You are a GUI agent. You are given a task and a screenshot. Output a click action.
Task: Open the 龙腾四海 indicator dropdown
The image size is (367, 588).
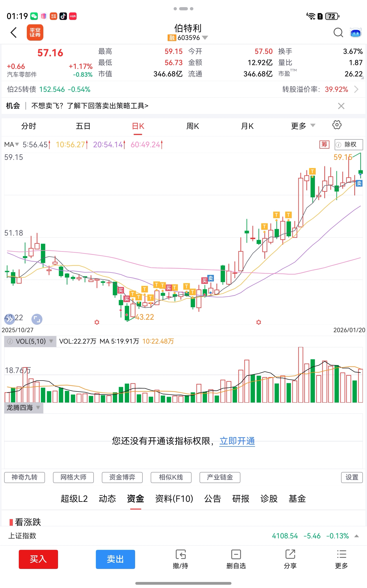coord(23,408)
